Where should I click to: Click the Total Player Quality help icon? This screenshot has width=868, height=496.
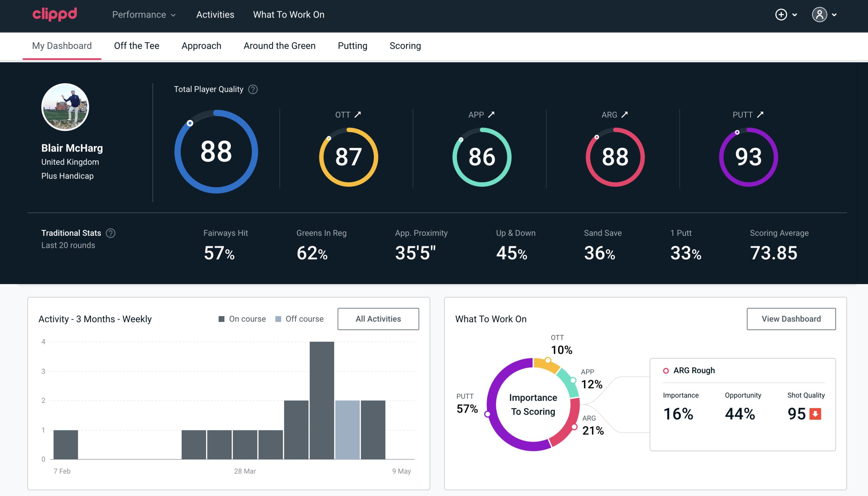point(251,89)
